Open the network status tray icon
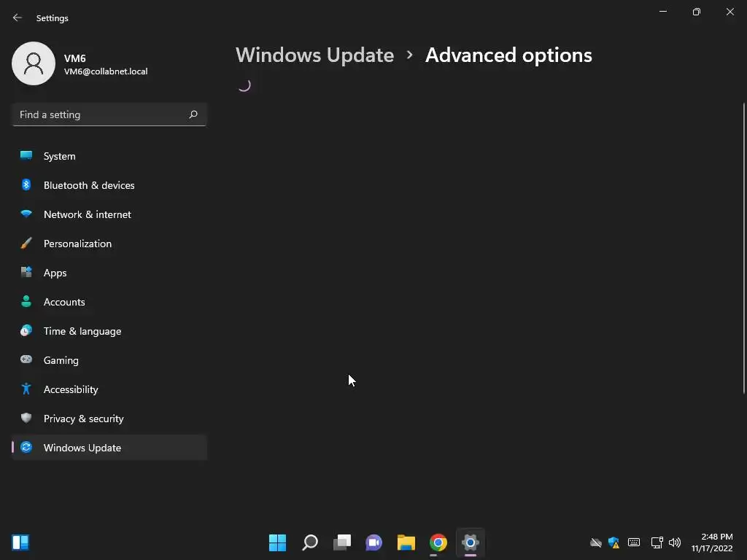 click(x=657, y=542)
